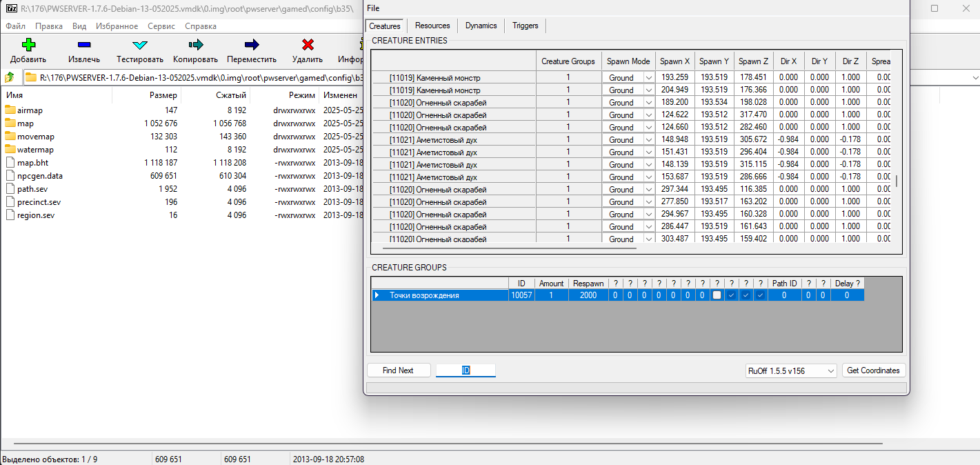The width and height of the screenshot is (980, 465).
Task: Click the Respawn column header in Creature Groups
Action: [x=588, y=284]
